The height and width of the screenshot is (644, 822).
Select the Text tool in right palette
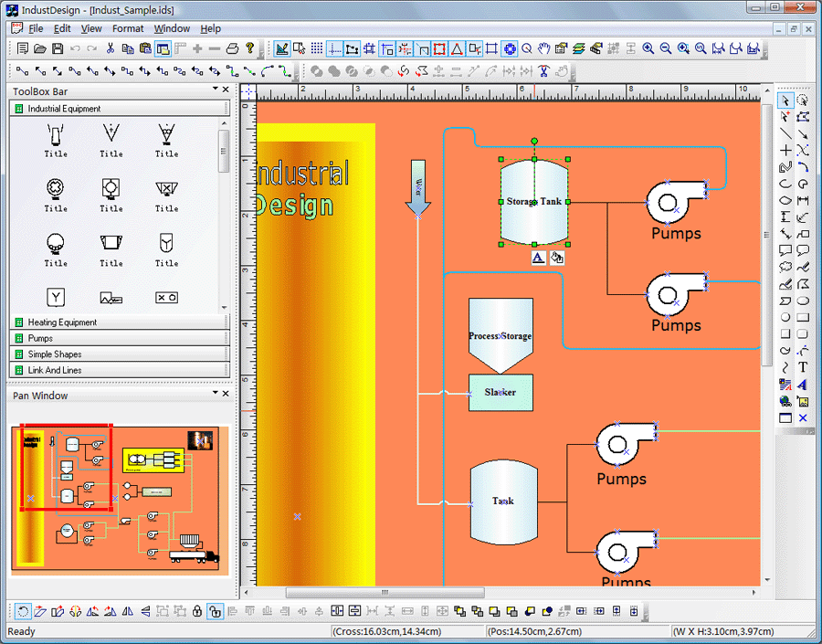[803, 367]
